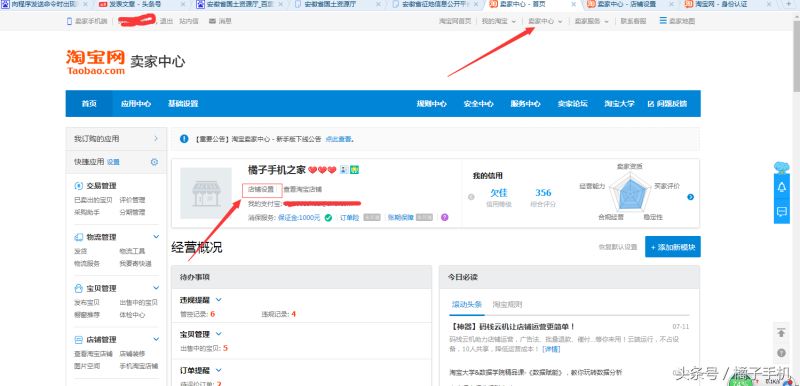The width and height of the screenshot is (800, 386).
Task: Click 恢复默认设置
Action: point(618,247)
